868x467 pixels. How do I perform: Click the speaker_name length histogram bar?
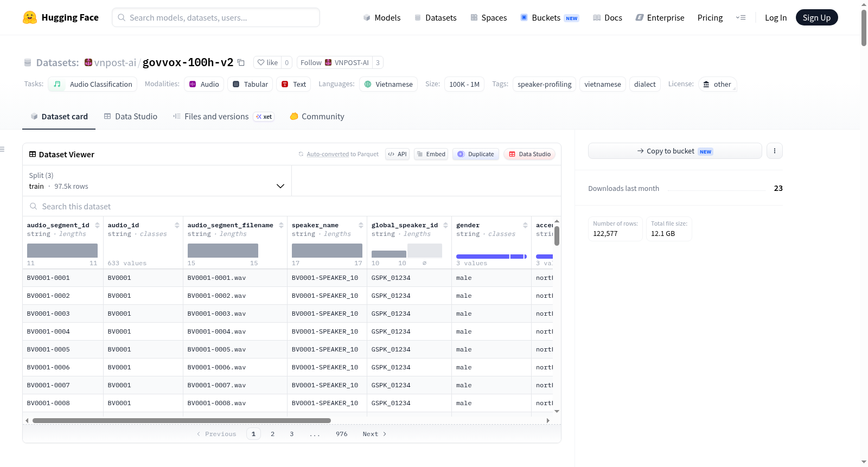point(327,251)
